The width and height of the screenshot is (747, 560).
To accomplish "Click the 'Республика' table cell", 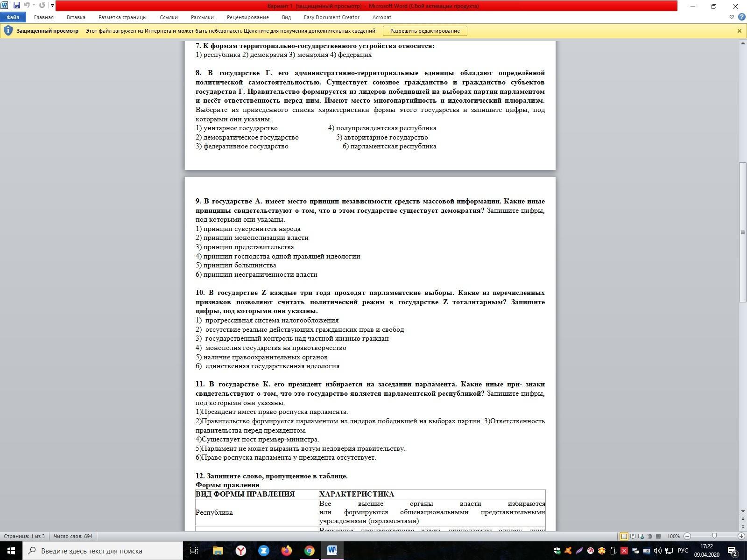I will (257, 512).
